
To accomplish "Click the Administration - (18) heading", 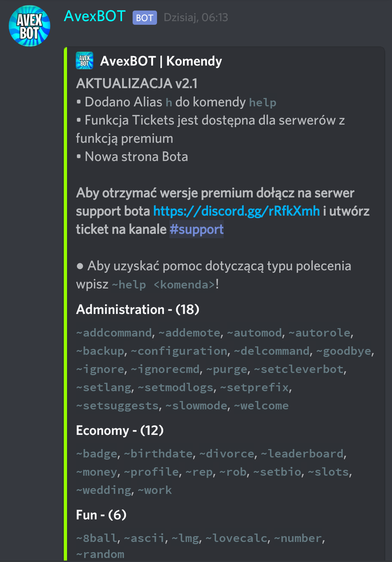I will coord(138,310).
